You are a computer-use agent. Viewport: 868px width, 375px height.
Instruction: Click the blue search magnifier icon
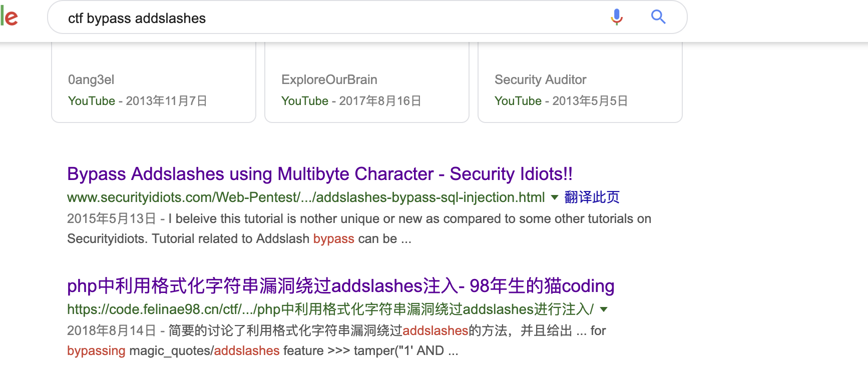(658, 17)
